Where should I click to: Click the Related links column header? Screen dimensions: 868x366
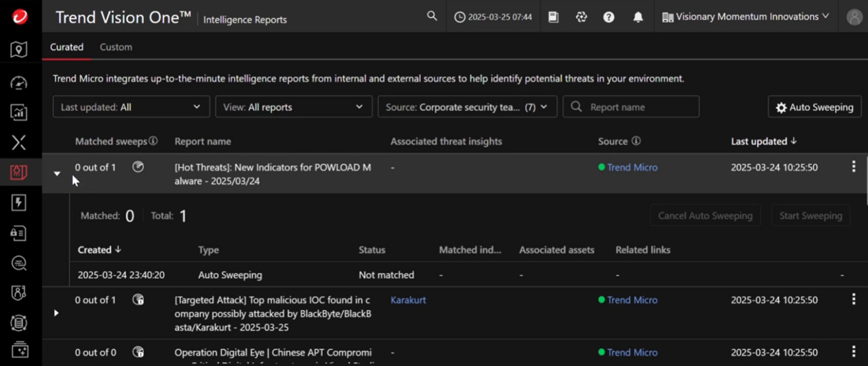click(x=643, y=250)
